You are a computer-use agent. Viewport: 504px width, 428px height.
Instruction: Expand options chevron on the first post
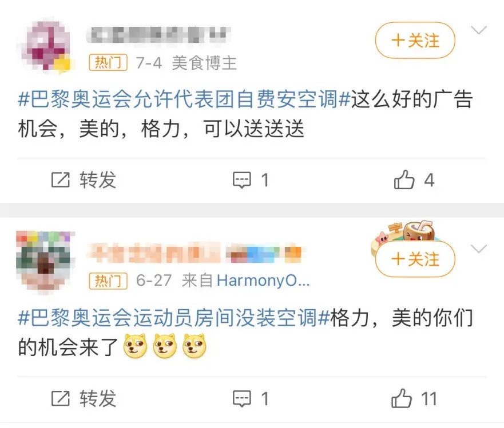[x=479, y=30]
